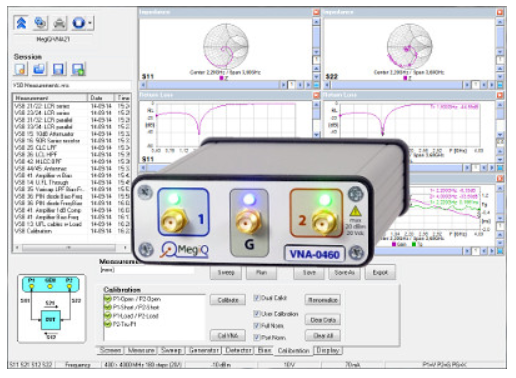Image resolution: width=516 pixels, height=378 pixels.
Task: Click down arrow on S22 Impedance vertical scrollbar
Action: click(500, 52)
